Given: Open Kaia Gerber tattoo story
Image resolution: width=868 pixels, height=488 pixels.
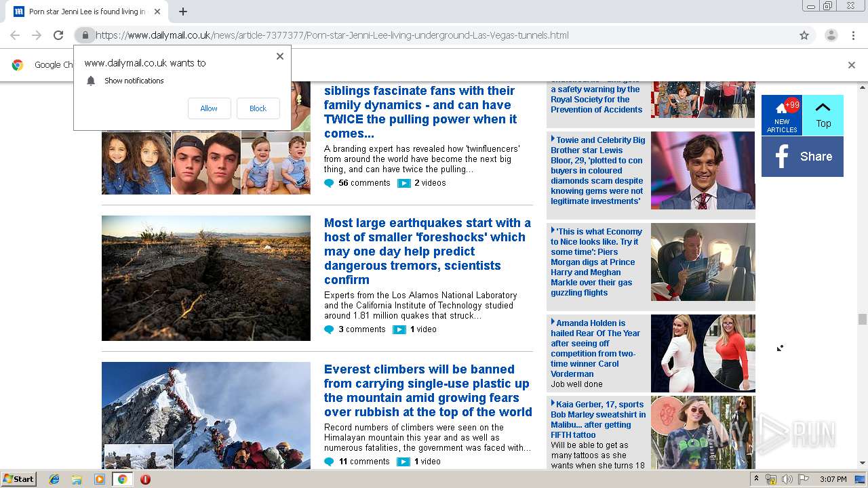Looking at the screenshot, I should pos(598,420).
